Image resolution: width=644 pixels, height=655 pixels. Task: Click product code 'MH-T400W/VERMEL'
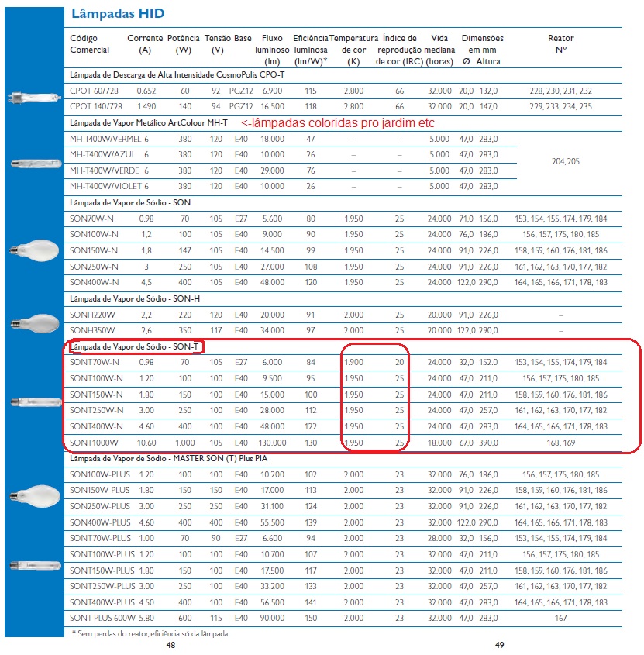[105, 139]
